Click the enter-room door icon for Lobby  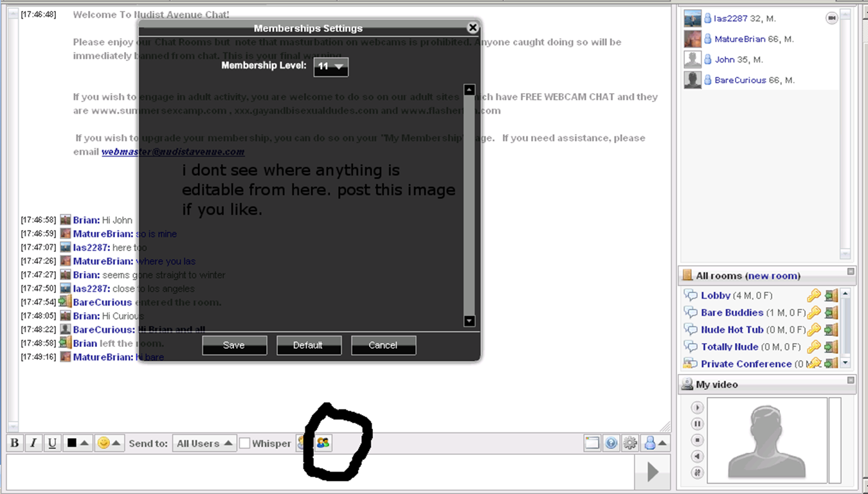(x=831, y=296)
